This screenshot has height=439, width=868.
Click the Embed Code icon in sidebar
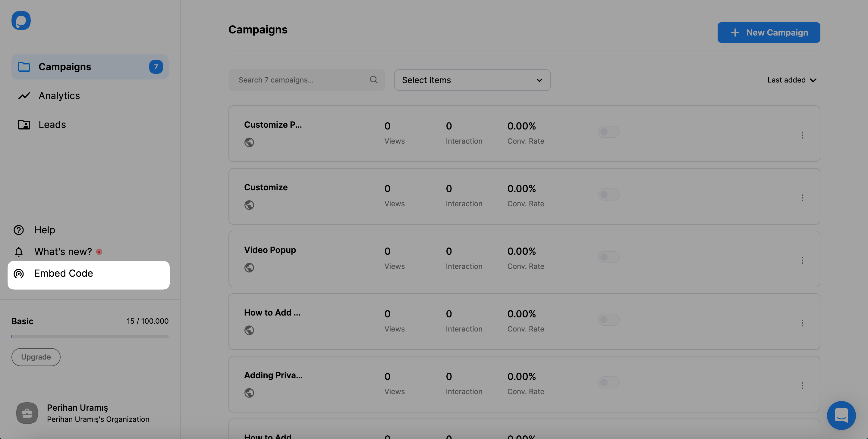(x=18, y=273)
